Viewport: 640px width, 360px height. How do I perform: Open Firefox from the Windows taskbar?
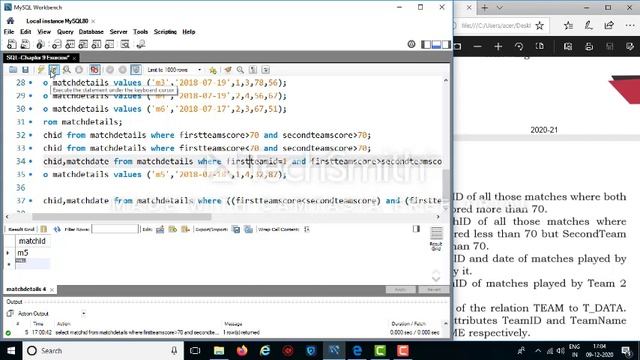(x=242, y=351)
